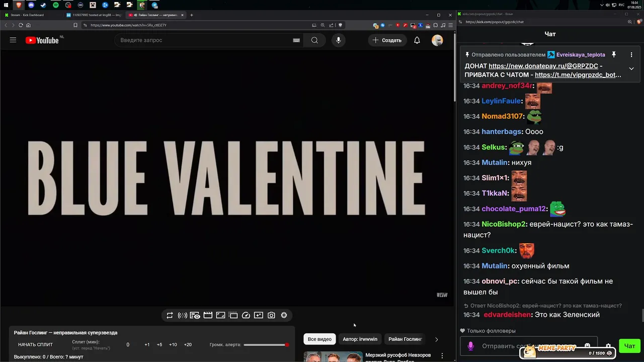Open the browser main menu hamburger

click(x=449, y=25)
